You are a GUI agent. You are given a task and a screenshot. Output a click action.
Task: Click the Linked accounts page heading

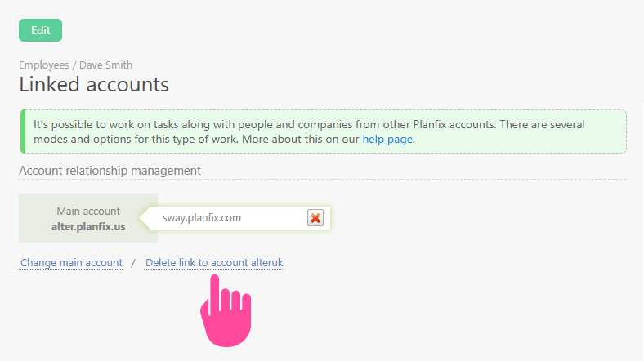click(94, 84)
